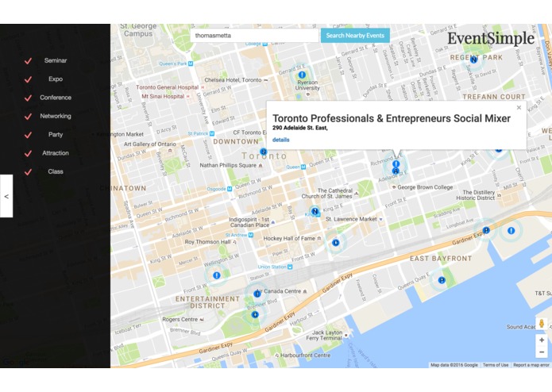Click Rogers Centre label
The width and height of the screenshot is (552, 392).
pos(179,320)
